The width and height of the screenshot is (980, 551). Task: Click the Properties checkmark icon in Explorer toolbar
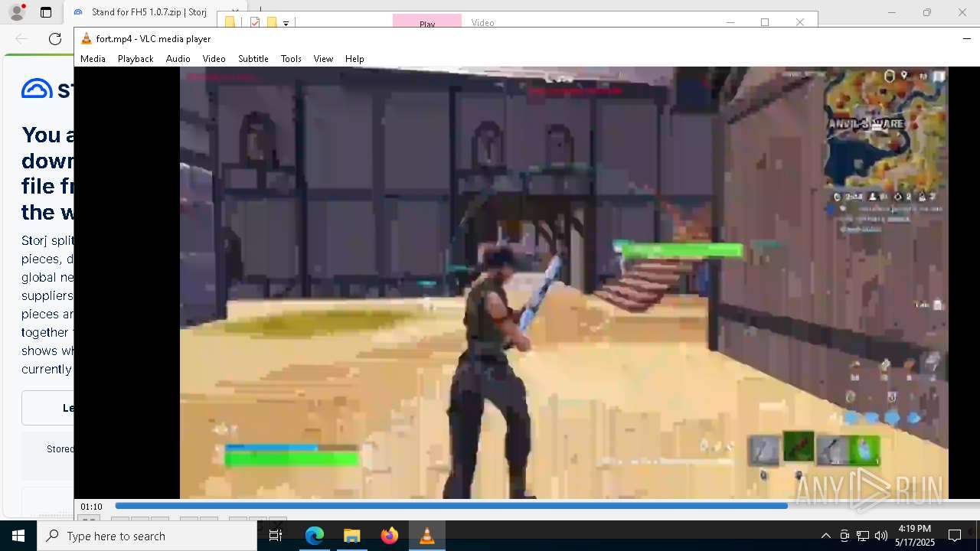click(x=255, y=22)
